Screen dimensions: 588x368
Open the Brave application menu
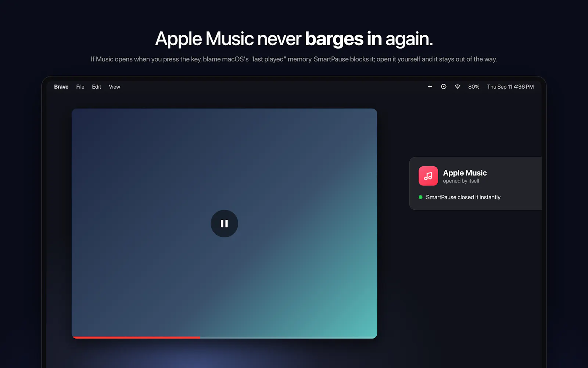(x=61, y=87)
